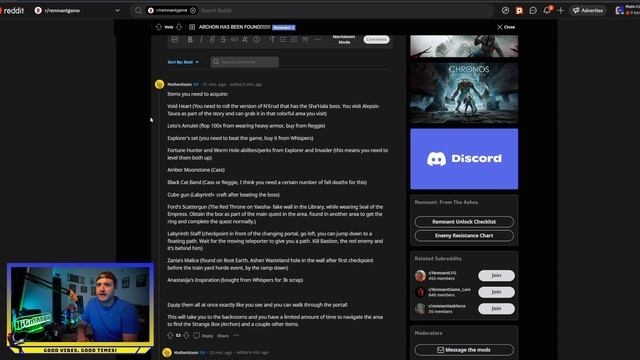The image size is (640, 360).
Task: Join the second related subreddit
Action: click(496, 292)
